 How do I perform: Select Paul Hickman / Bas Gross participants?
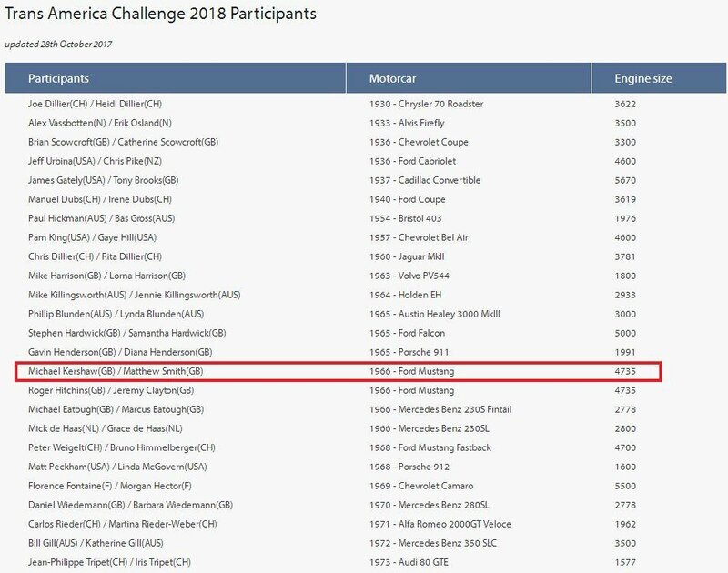point(101,218)
